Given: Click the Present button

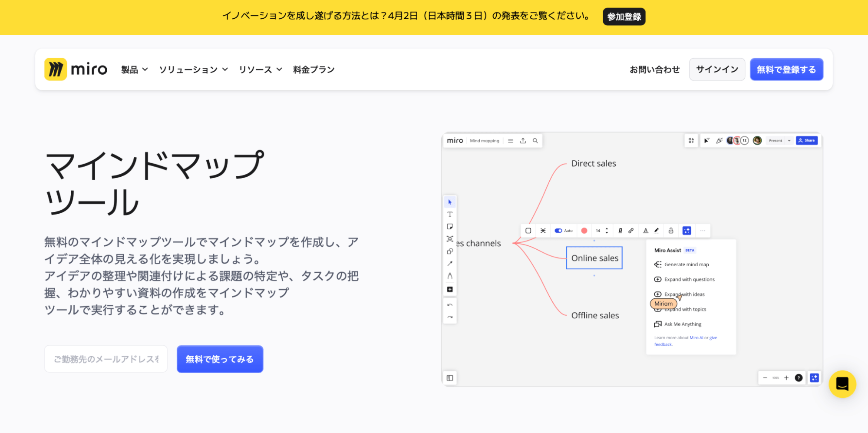Looking at the screenshot, I should [x=776, y=141].
